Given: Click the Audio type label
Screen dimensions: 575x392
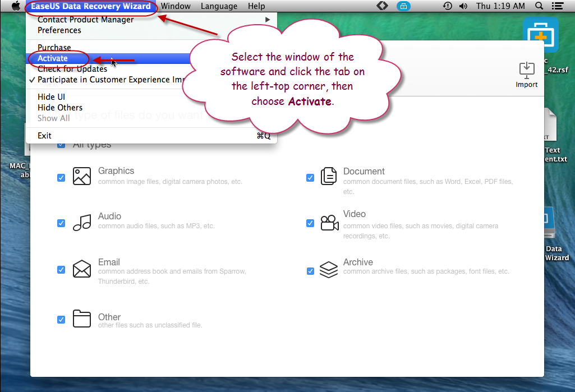Looking at the screenshot, I should coord(109,216).
